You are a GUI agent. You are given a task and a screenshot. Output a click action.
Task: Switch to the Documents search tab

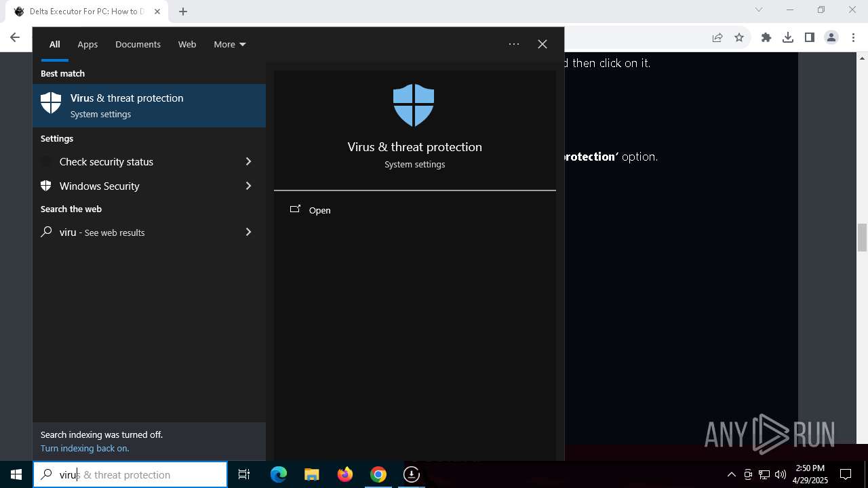click(138, 44)
